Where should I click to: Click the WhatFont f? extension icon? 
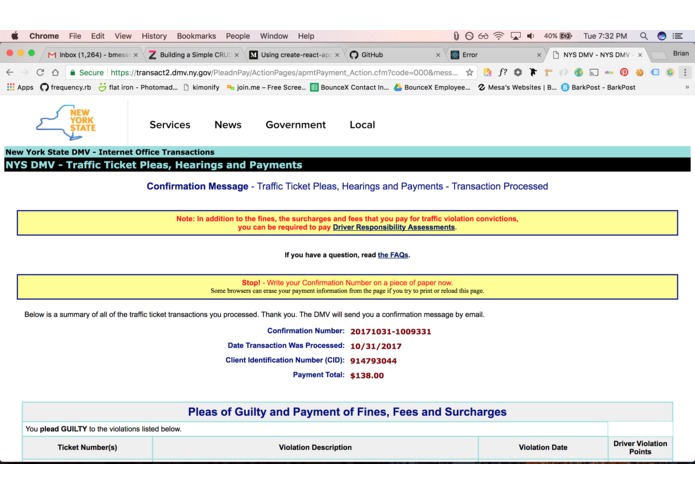coord(503,72)
